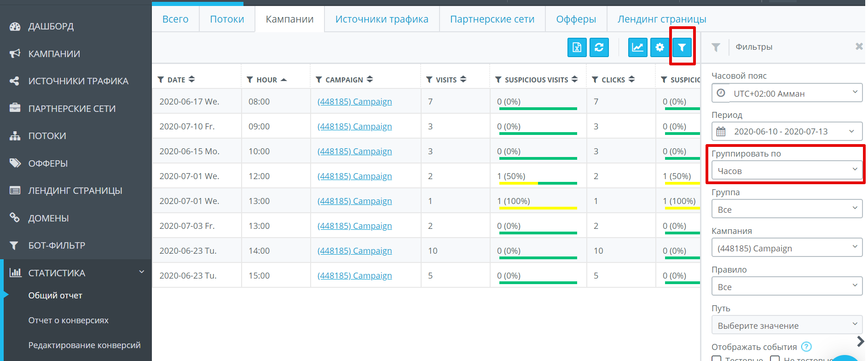Open campaign link in 14:00 row
The width and height of the screenshot is (868, 361).
(355, 251)
